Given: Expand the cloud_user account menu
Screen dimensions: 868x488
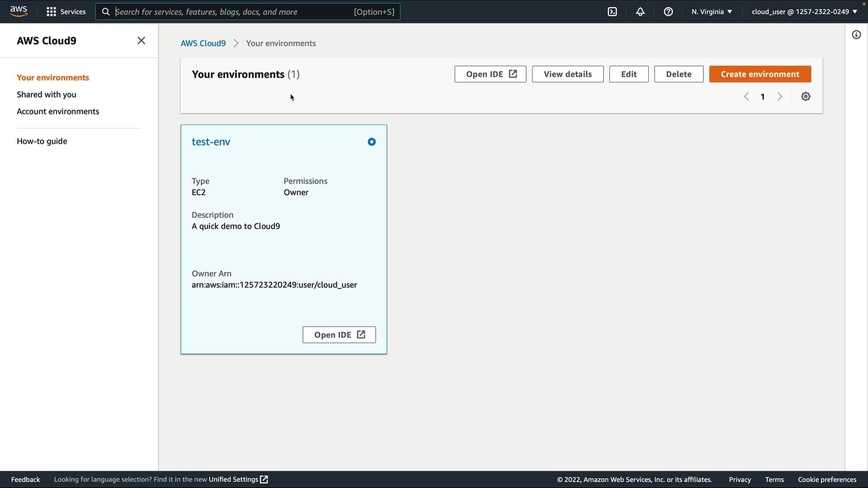Looking at the screenshot, I should coord(804,12).
